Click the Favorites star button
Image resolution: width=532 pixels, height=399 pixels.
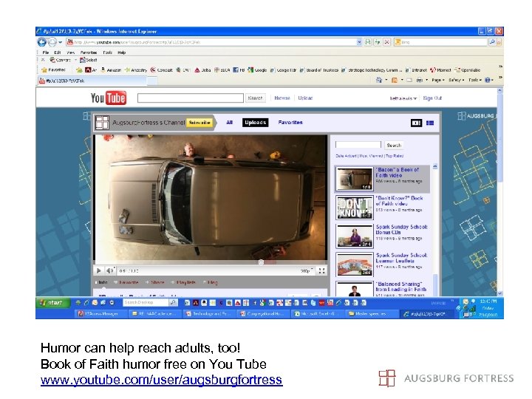click(x=53, y=70)
